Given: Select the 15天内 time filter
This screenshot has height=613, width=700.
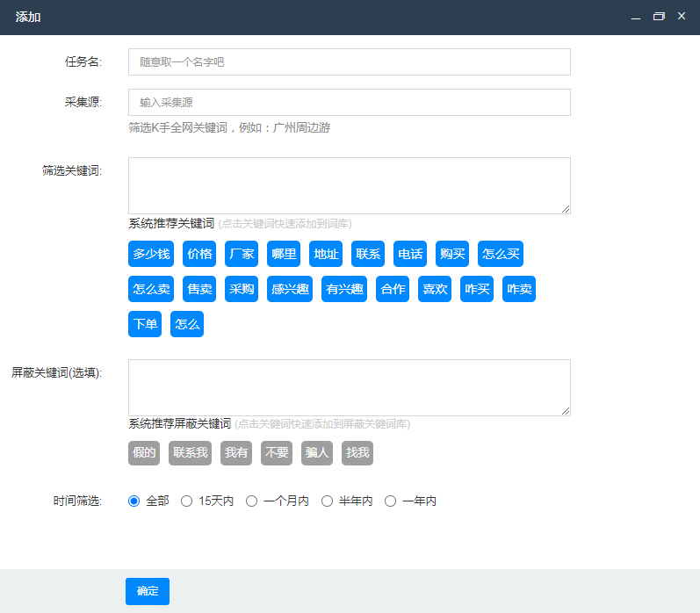Looking at the screenshot, I should click(186, 501).
